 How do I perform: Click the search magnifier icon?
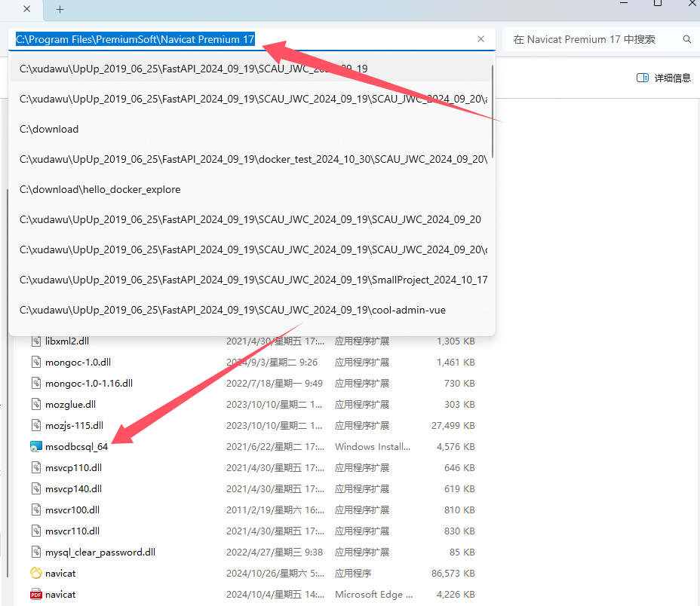(686, 39)
